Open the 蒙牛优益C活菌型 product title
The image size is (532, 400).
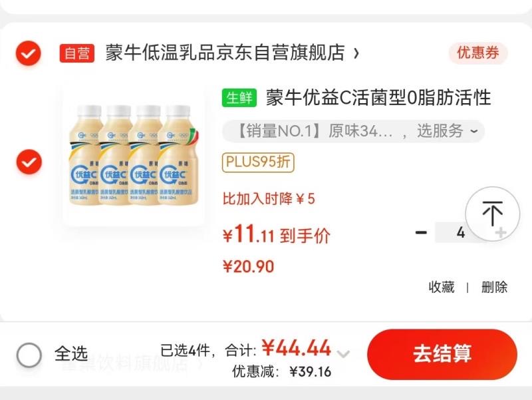[x=378, y=98]
